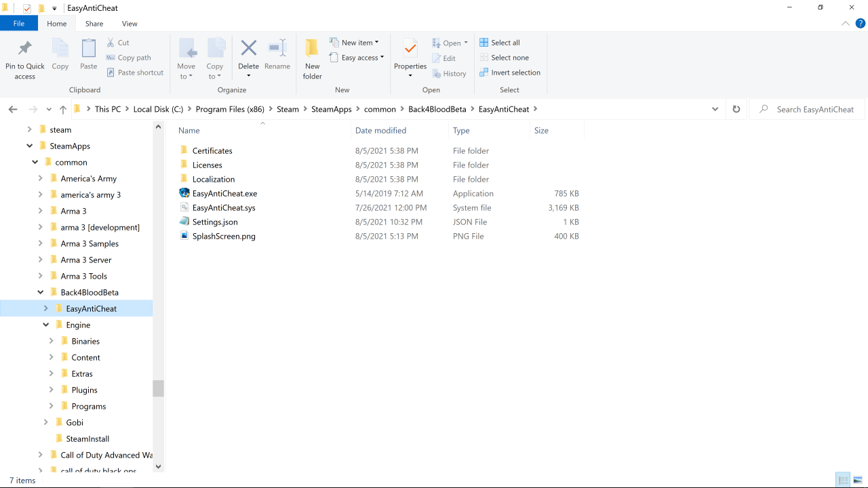868x488 pixels.
Task: Open the File menu tab
Action: 19,24
